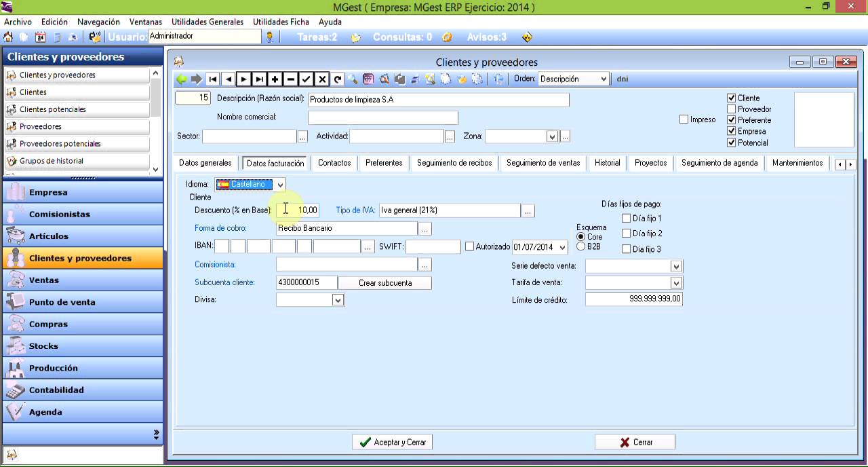868x467 pixels.
Task: Go to next record button
Action: (243, 79)
